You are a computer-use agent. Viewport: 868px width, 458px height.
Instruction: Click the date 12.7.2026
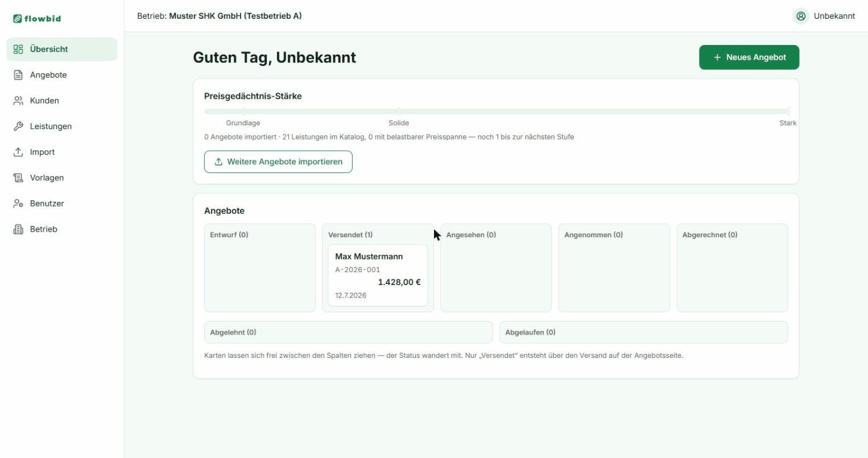[350, 295]
